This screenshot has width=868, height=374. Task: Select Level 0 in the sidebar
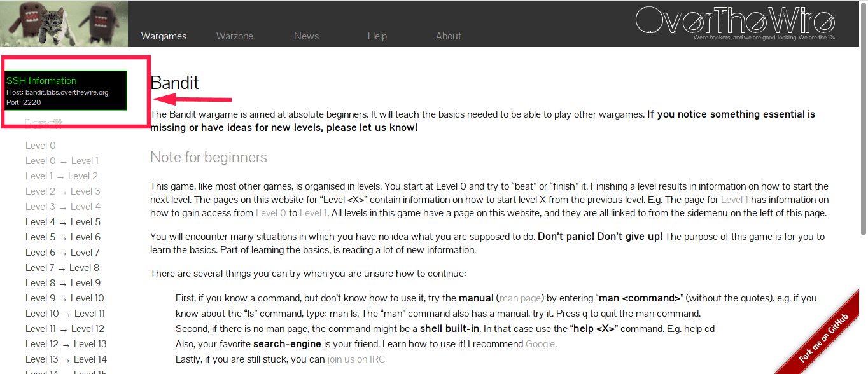41,146
